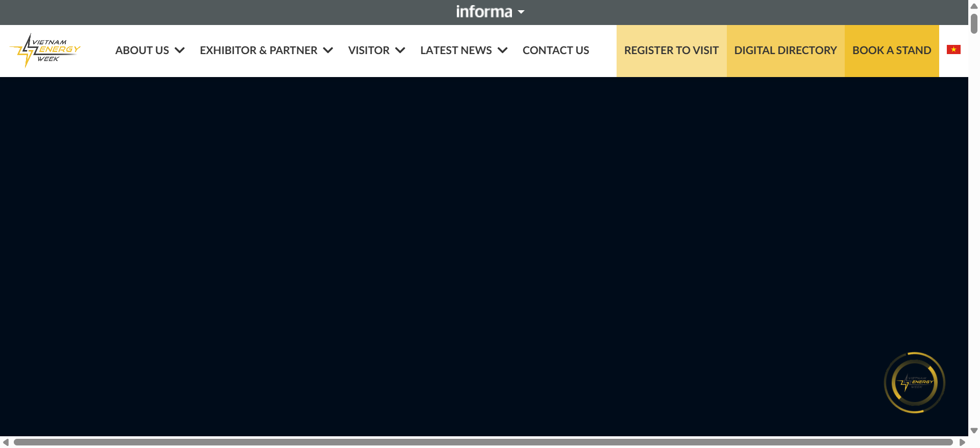
Task: Expand the informa dropdown arrow
Action: click(x=521, y=12)
